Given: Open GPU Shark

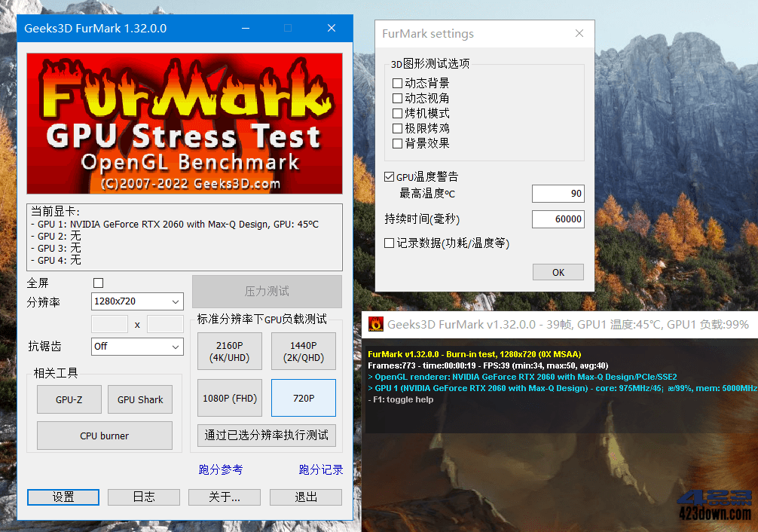Looking at the screenshot, I should pos(139,399).
